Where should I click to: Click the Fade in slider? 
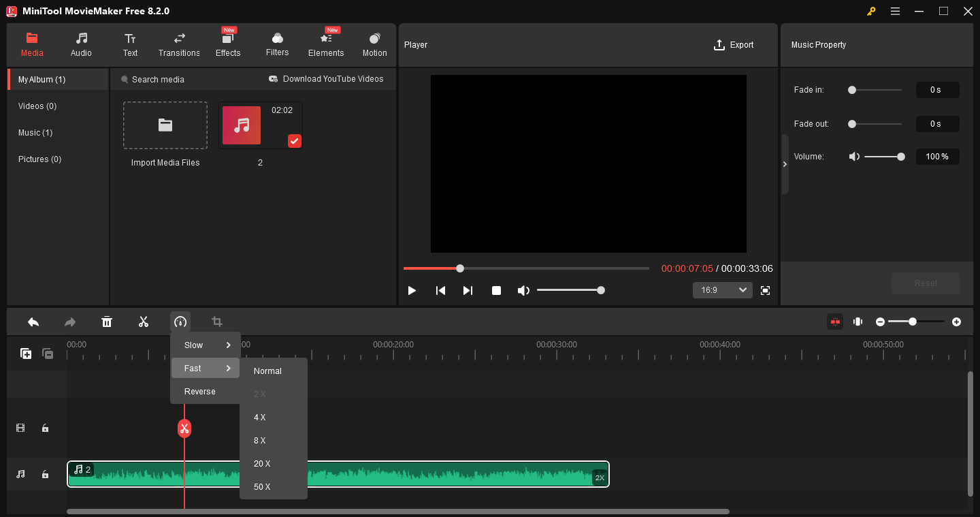tap(875, 90)
